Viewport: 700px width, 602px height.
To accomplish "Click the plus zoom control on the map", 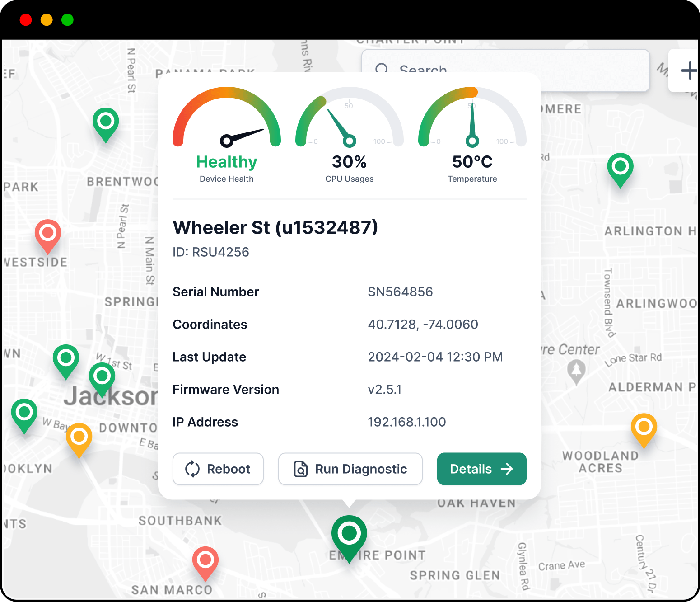I will point(690,70).
